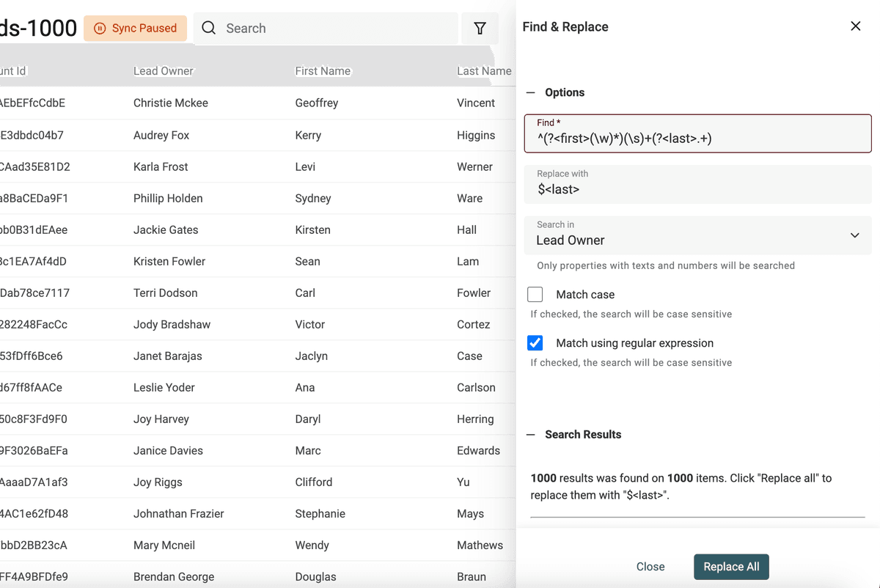Viewport: 880px width, 588px height.
Task: Click first name Sydney
Action: pyautogui.click(x=313, y=199)
